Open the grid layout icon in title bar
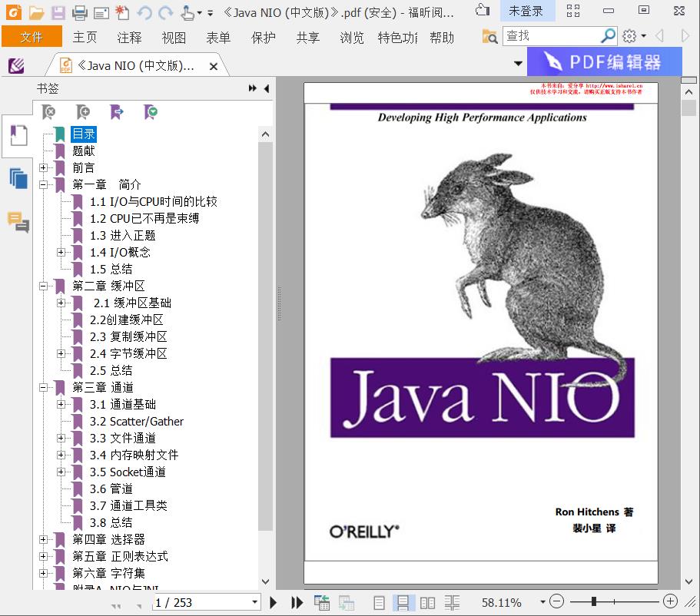The height and width of the screenshot is (616, 700). (572, 10)
